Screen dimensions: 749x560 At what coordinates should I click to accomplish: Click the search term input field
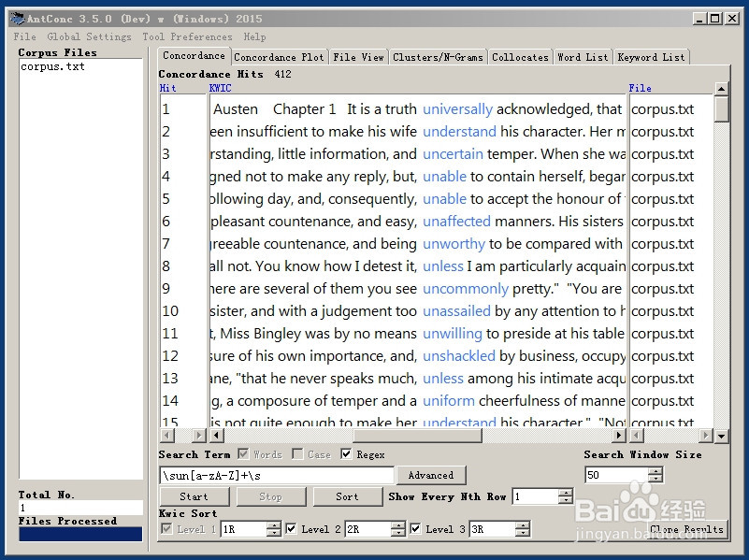point(277,476)
